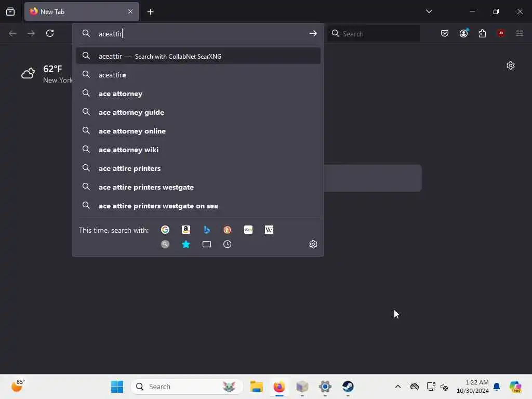
Task: Open the weather widget cloud icon
Action: click(28, 73)
